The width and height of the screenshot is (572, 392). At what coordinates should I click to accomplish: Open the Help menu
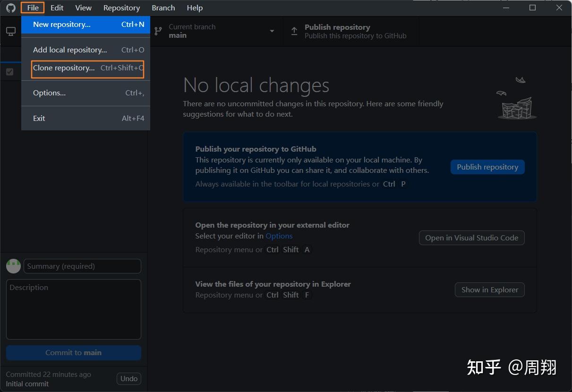tap(195, 8)
